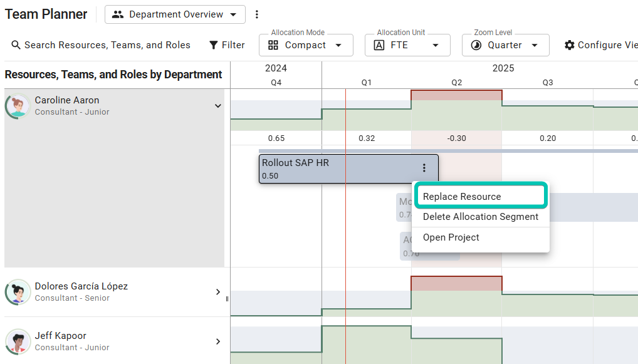The width and height of the screenshot is (638, 364).
Task: Click the red overallocated Q2 block for Caroline
Action: (456, 95)
